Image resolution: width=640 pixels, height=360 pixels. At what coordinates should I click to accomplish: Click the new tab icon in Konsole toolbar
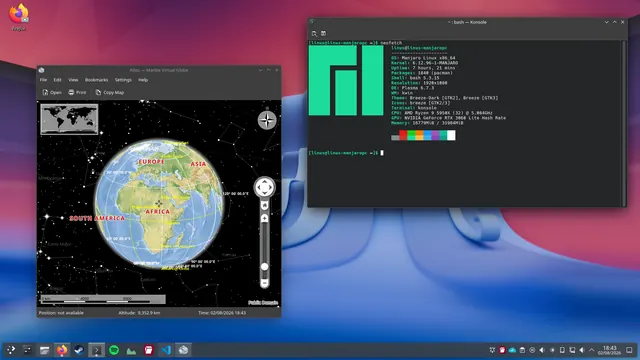click(x=314, y=33)
